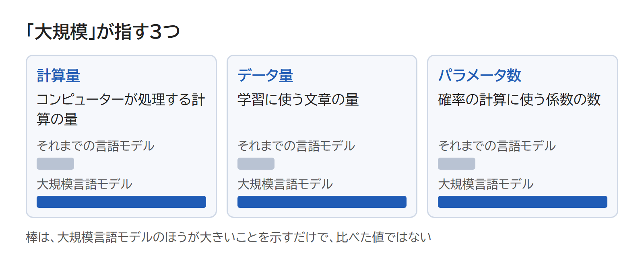Select the 計算量 card title
The width and height of the screenshot is (644, 269).
58,76
